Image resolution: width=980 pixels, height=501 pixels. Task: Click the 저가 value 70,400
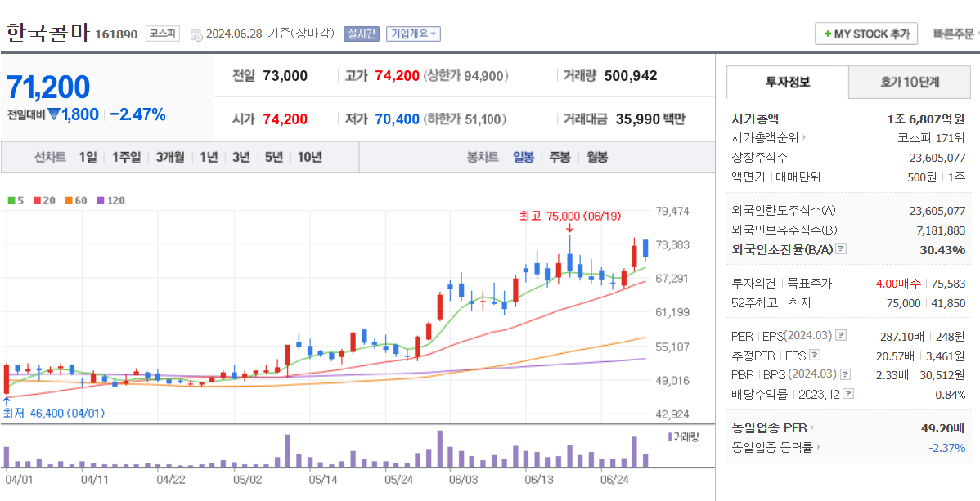point(397,119)
